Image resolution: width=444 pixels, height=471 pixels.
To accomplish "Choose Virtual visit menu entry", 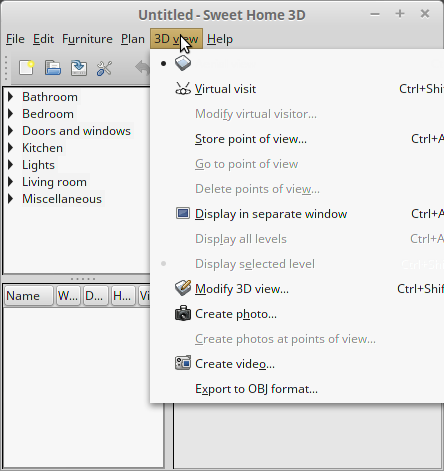I will [x=297, y=89].
